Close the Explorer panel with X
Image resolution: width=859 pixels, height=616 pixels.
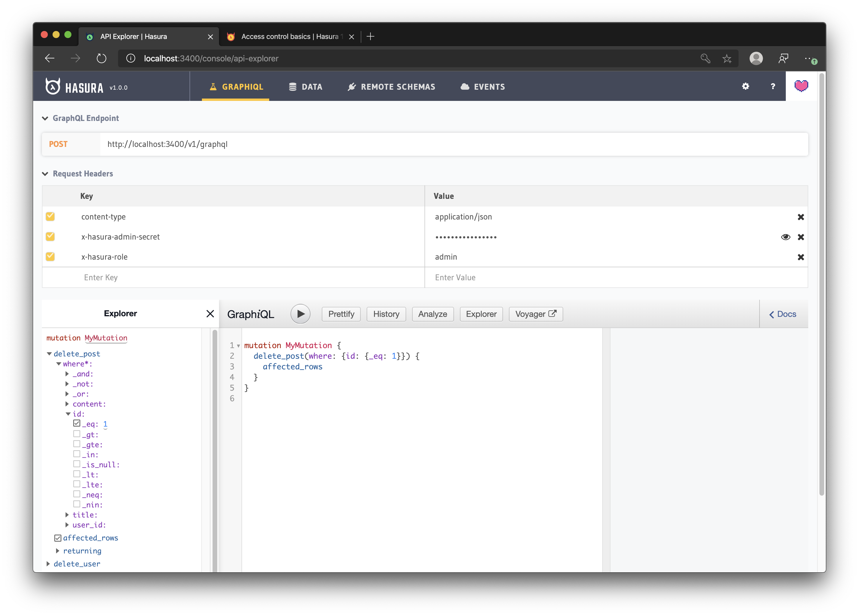click(210, 314)
